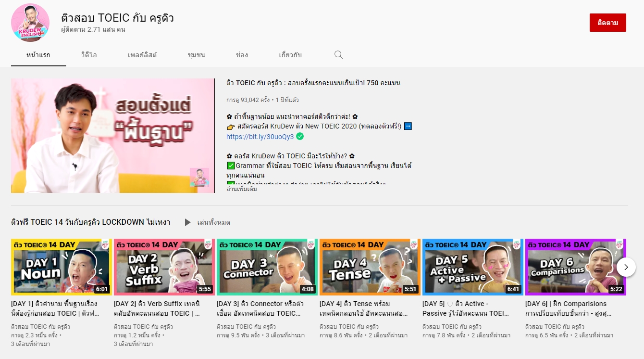
Task: Open the DAY 3 Connector thumbnail
Action: coord(267,267)
